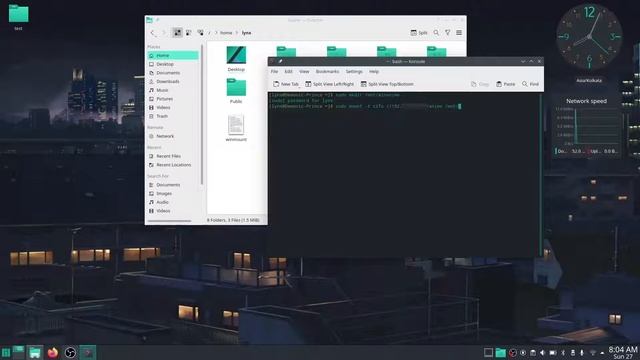
Task: Open File menu in Konsole
Action: (274, 71)
